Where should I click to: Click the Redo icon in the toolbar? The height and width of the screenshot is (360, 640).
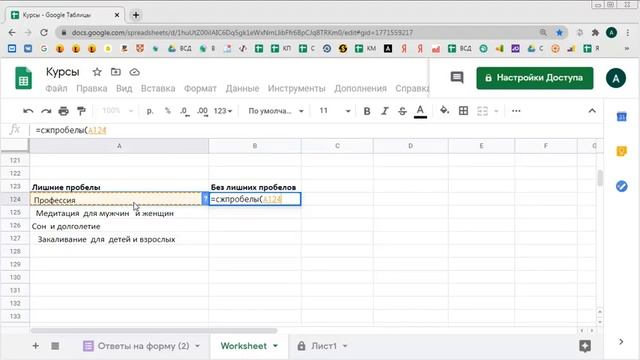[x=46, y=111]
